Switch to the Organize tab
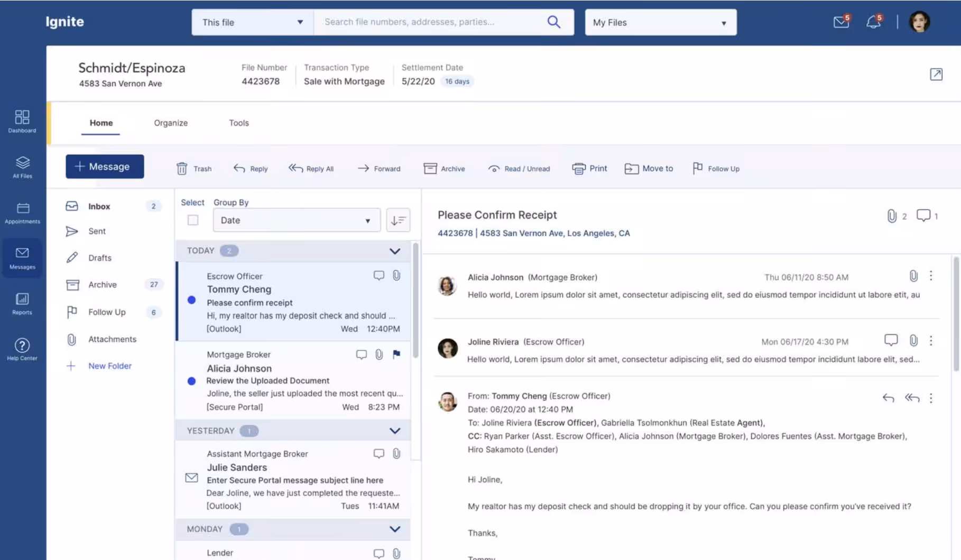 pos(171,123)
